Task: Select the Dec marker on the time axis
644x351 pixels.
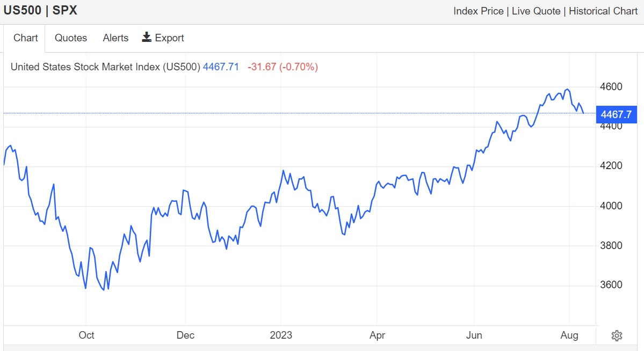Action: (185, 335)
